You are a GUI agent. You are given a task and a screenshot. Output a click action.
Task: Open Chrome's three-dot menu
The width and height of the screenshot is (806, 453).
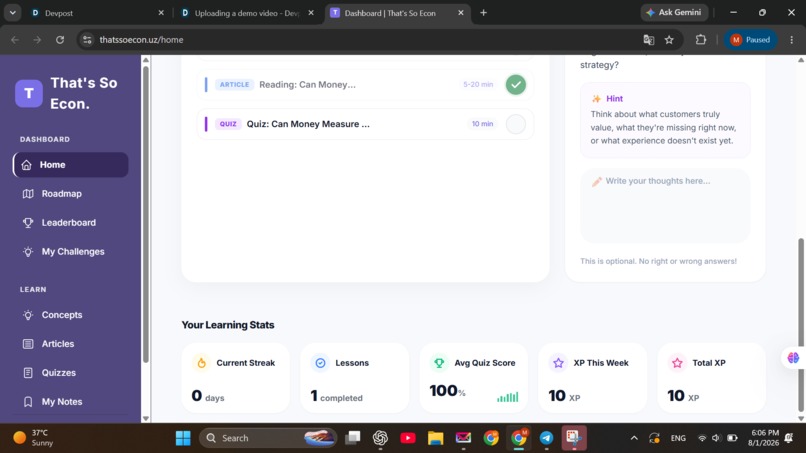click(792, 40)
